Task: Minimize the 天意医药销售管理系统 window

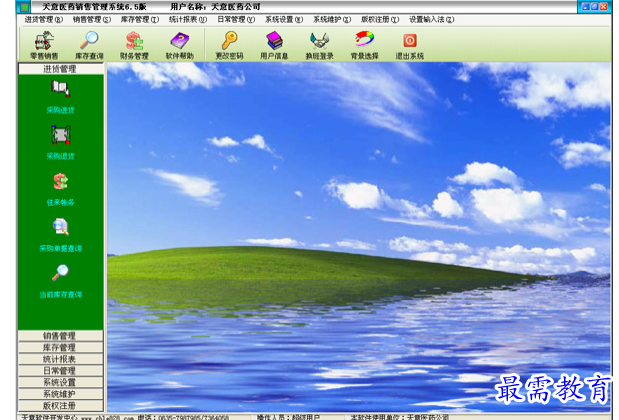Action: [586, 7]
